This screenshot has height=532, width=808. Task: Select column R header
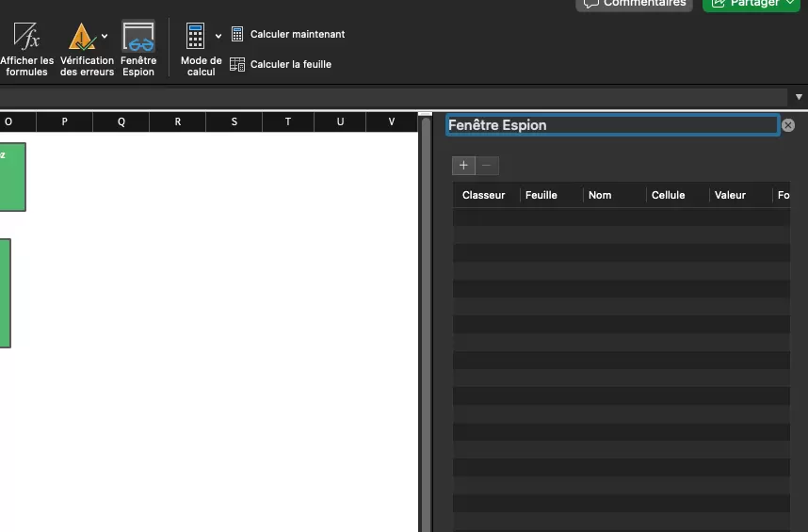[x=178, y=122]
